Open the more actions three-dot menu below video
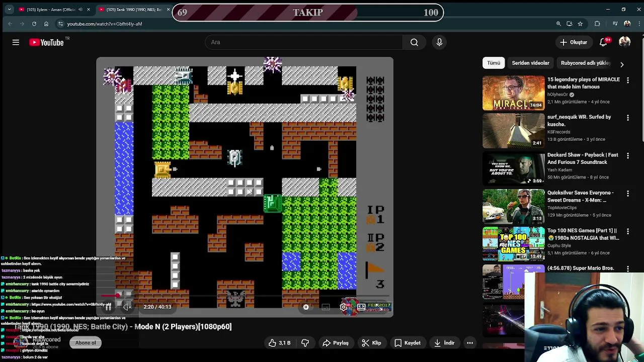The width and height of the screenshot is (644, 362). (470, 343)
